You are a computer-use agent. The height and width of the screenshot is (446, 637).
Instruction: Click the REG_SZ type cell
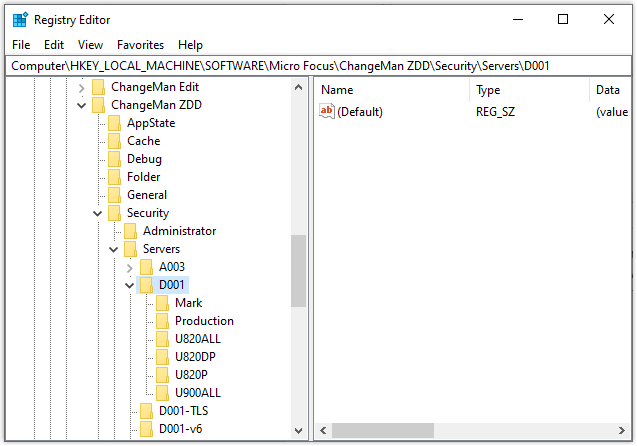pyautogui.click(x=495, y=112)
